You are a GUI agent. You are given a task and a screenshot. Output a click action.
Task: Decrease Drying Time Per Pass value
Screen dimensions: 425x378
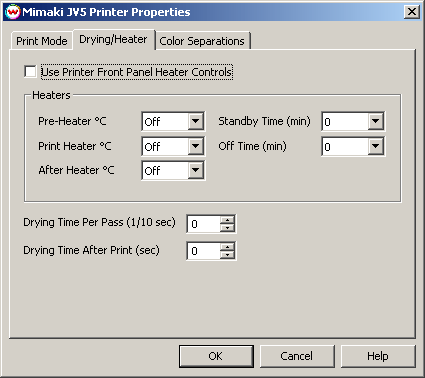227,228
